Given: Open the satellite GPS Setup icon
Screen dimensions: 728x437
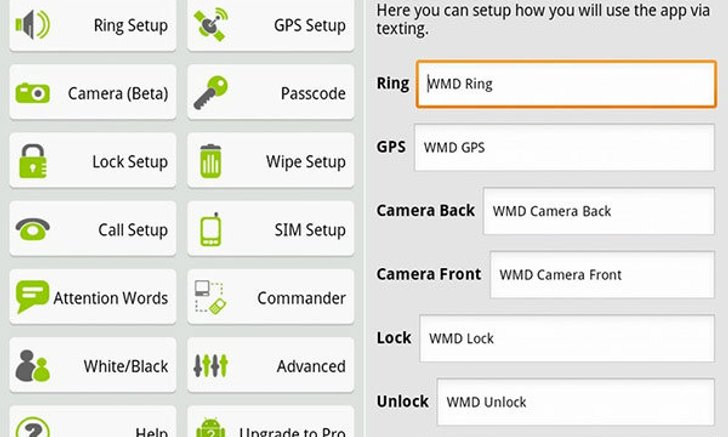Looking at the screenshot, I should pos(211,24).
